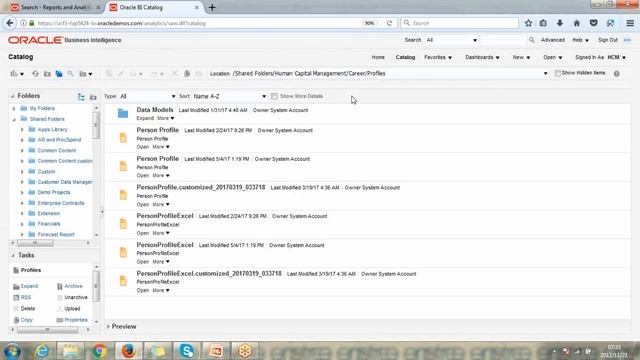Click the browser search input field
Viewport: 640px width, 360px height.
point(459,23)
